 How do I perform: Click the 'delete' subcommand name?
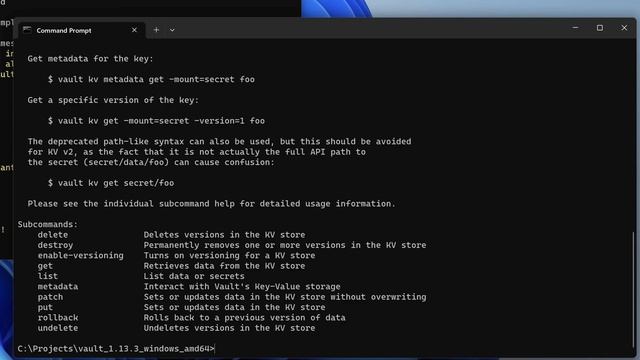click(53, 235)
